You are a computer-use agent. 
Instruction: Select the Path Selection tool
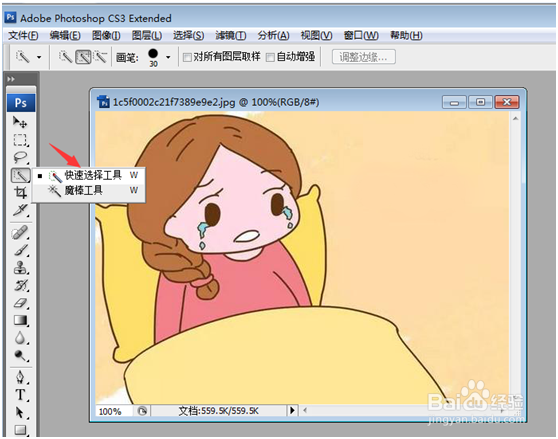click(20, 413)
